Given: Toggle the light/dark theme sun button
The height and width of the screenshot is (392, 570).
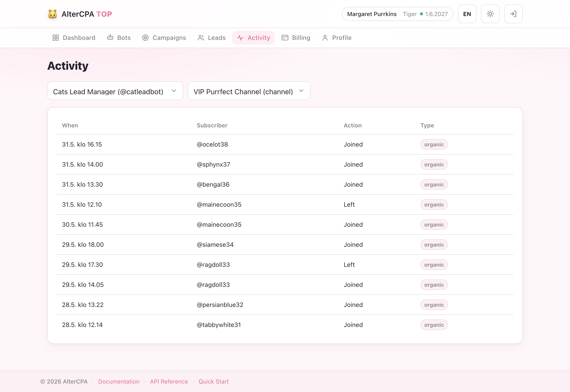Looking at the screenshot, I should (490, 14).
